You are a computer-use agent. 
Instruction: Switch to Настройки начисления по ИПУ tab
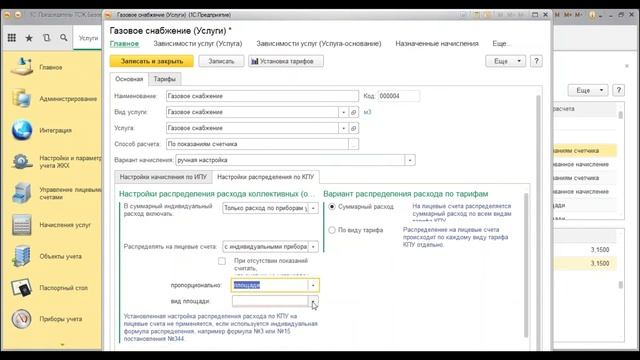click(163, 177)
